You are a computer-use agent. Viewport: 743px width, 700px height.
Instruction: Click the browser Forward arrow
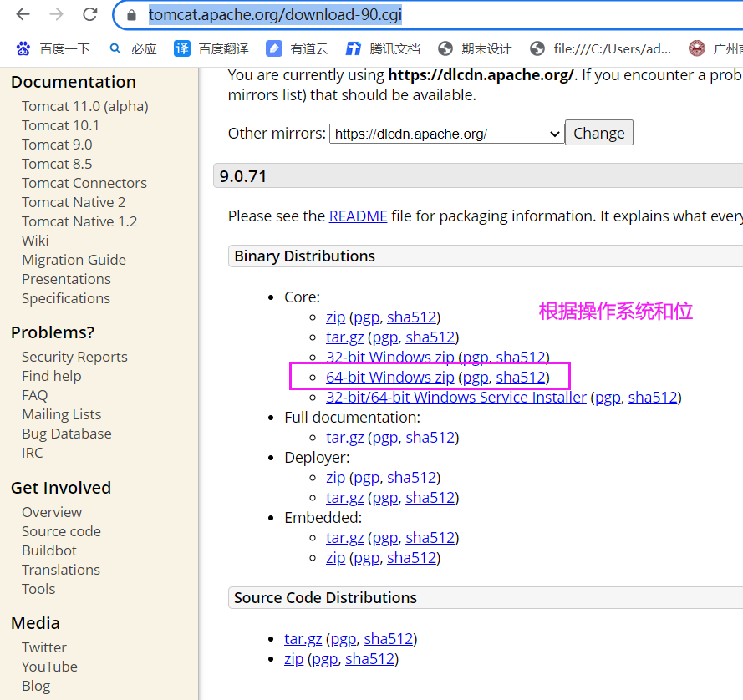tap(56, 15)
